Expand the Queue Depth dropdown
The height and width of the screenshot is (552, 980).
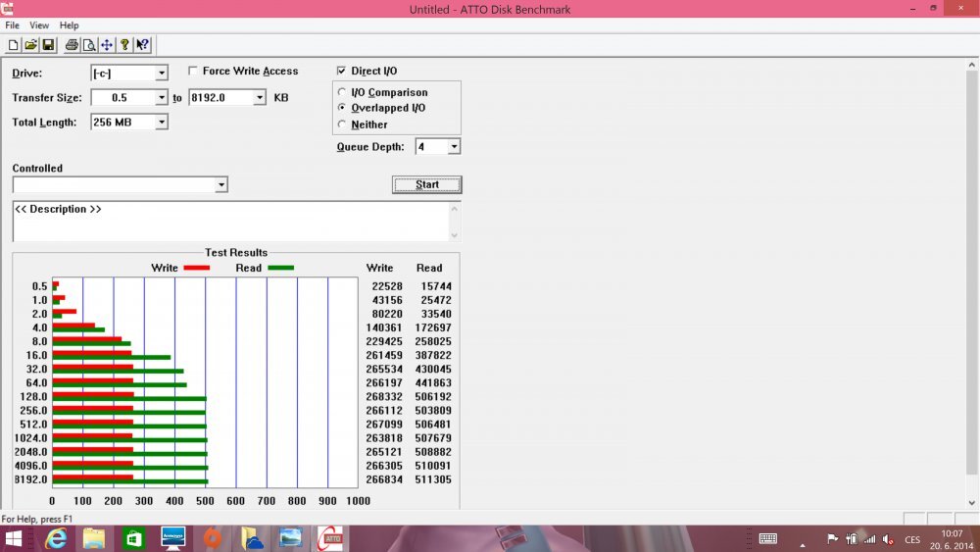(x=454, y=147)
